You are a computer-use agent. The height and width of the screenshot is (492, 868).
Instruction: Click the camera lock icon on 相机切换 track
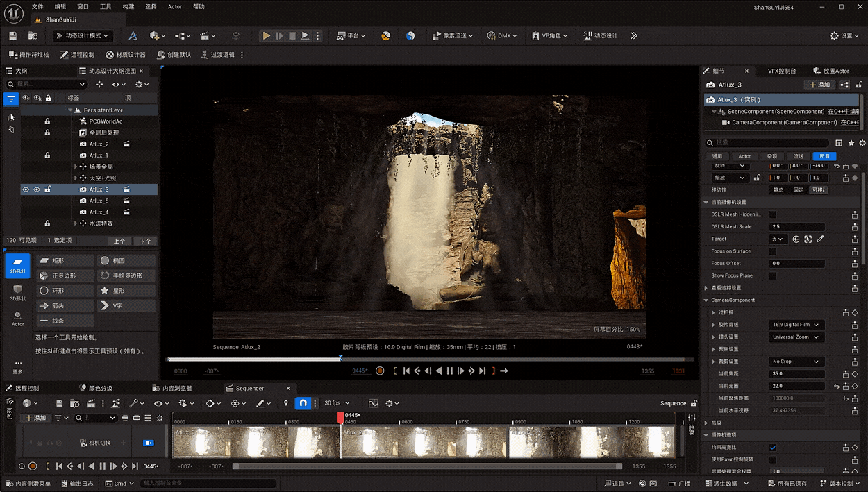click(148, 443)
